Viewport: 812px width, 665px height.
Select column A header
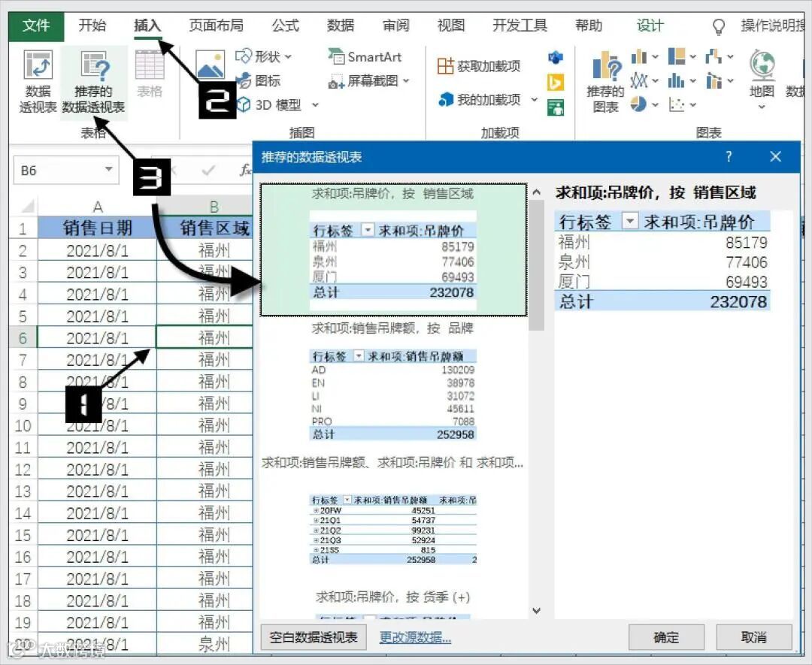click(97, 207)
